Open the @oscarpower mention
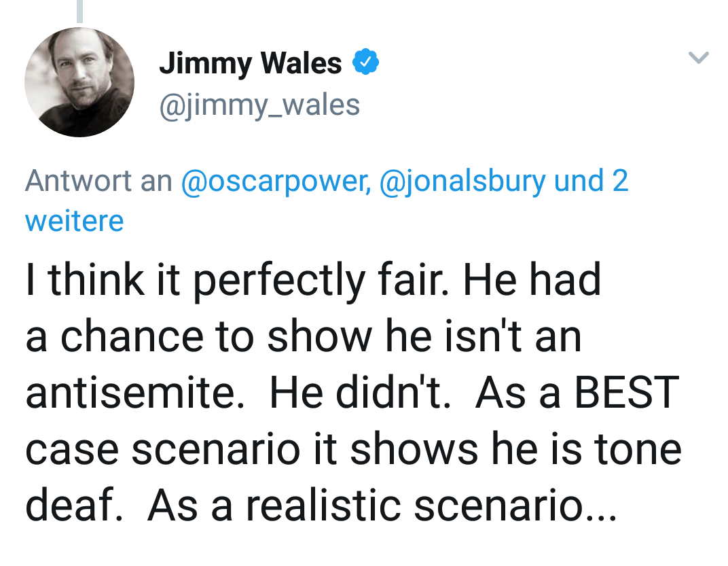Screen dimensions: 728x566 (x=276, y=181)
